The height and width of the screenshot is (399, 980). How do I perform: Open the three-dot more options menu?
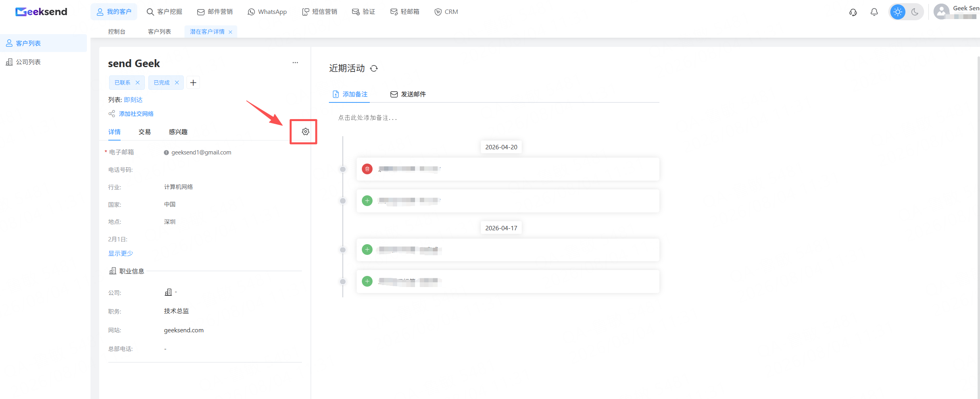point(295,63)
